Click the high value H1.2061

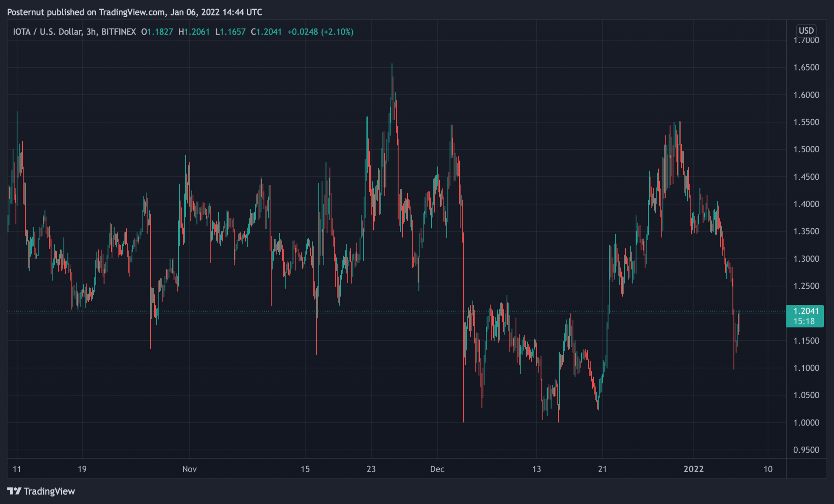point(194,32)
